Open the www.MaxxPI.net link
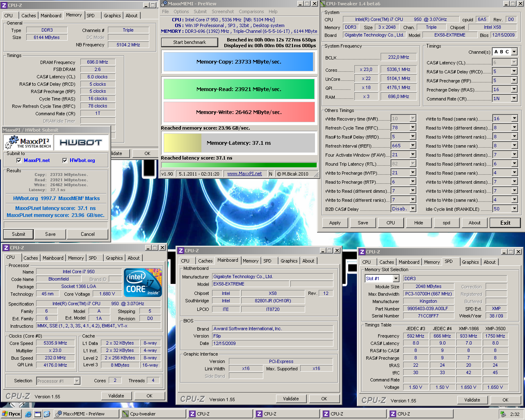The width and height of the screenshot is (525, 420). pyautogui.click(x=244, y=173)
